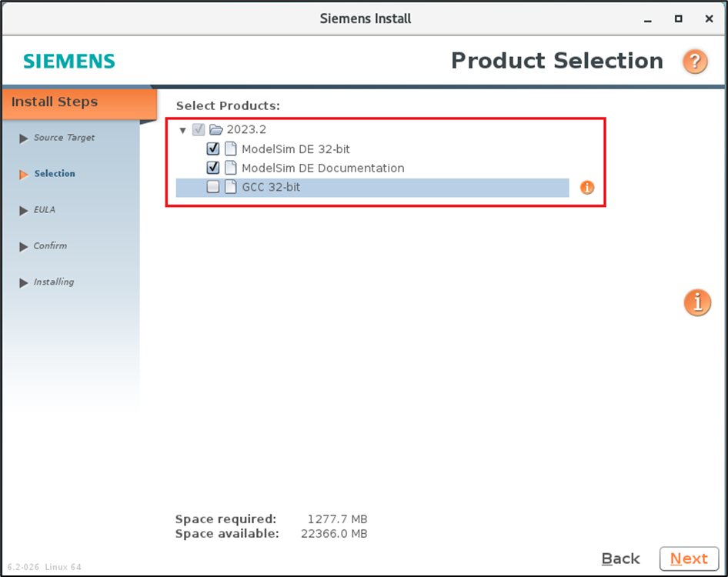728x577 pixels.
Task: Minimize the Siemens Install window
Action: (648, 19)
